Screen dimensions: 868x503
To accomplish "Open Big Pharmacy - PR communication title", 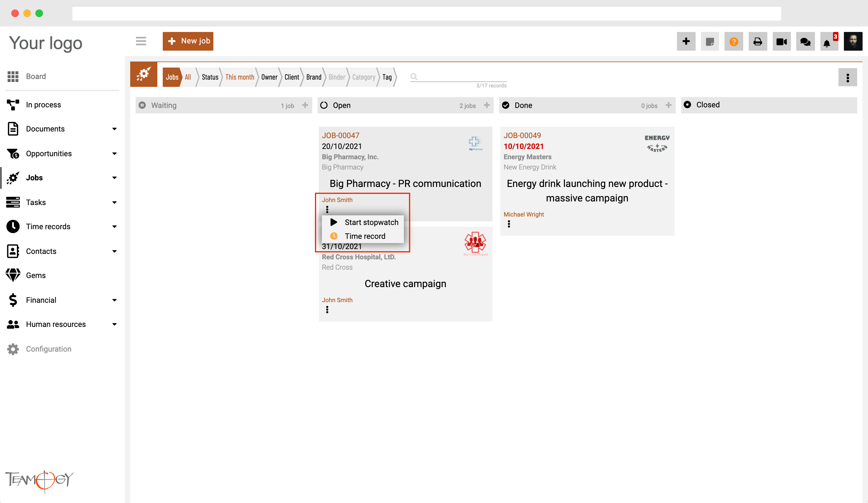I will point(405,184).
